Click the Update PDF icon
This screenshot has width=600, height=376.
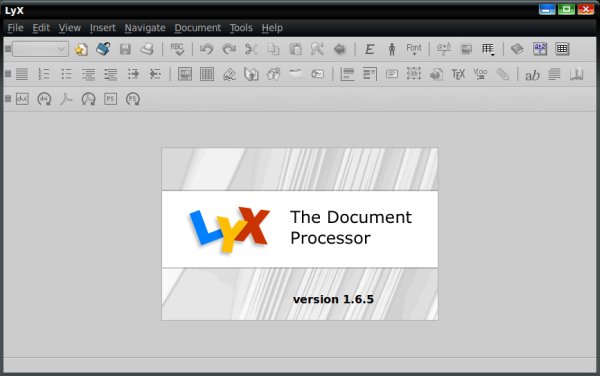click(88, 99)
